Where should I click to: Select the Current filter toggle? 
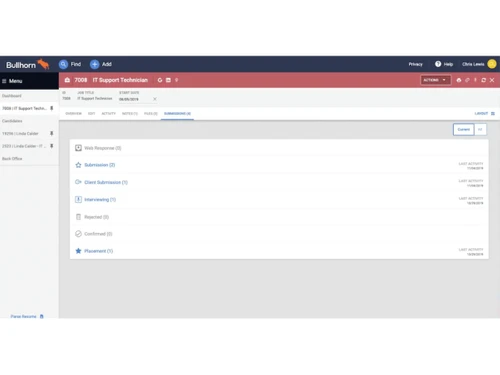pos(463,129)
